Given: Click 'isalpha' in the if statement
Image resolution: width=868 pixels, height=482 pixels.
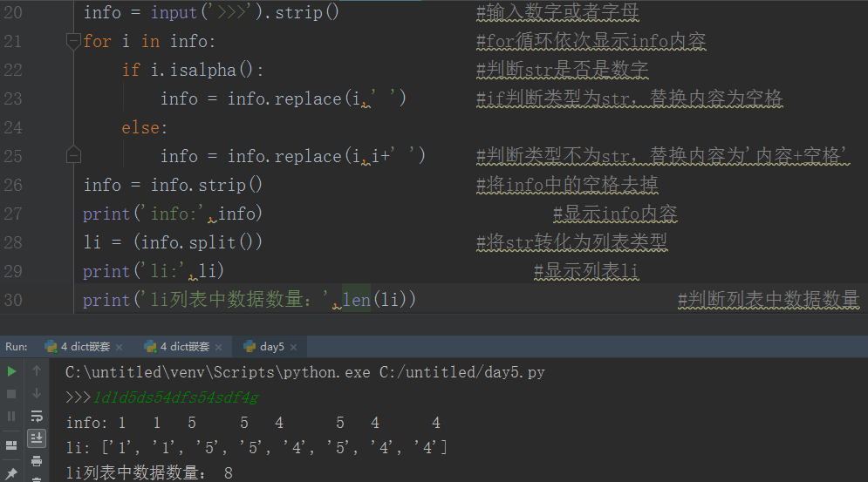Looking at the screenshot, I should pos(203,70).
